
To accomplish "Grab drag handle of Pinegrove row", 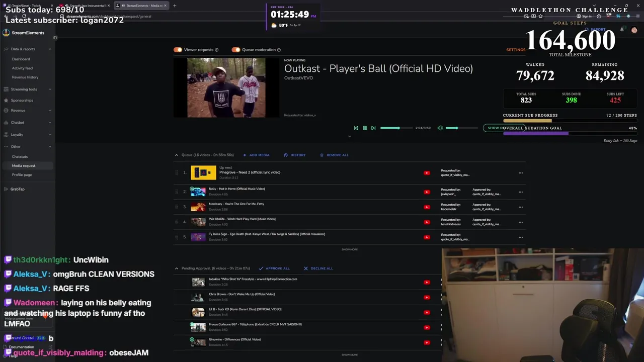I will [177, 173].
